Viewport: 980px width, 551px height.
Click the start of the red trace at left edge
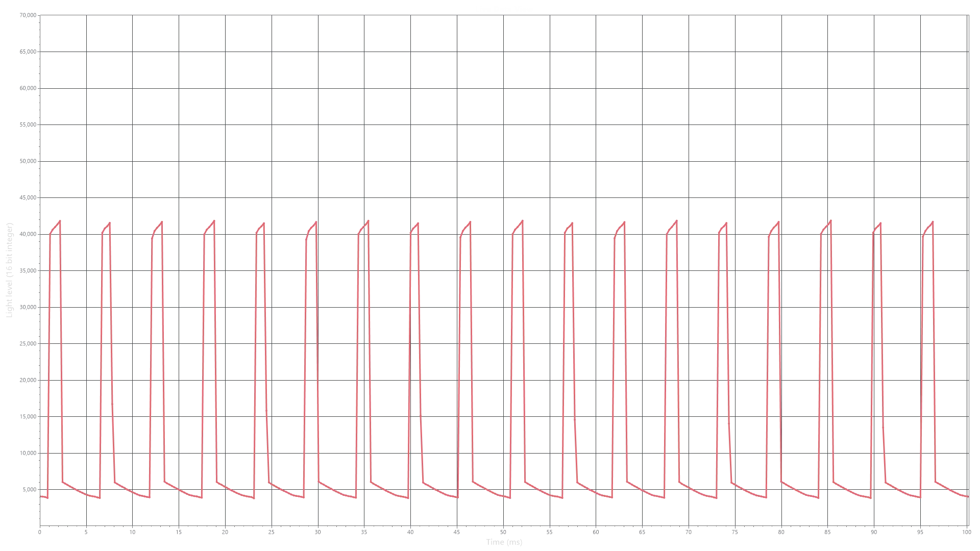[x=42, y=496]
